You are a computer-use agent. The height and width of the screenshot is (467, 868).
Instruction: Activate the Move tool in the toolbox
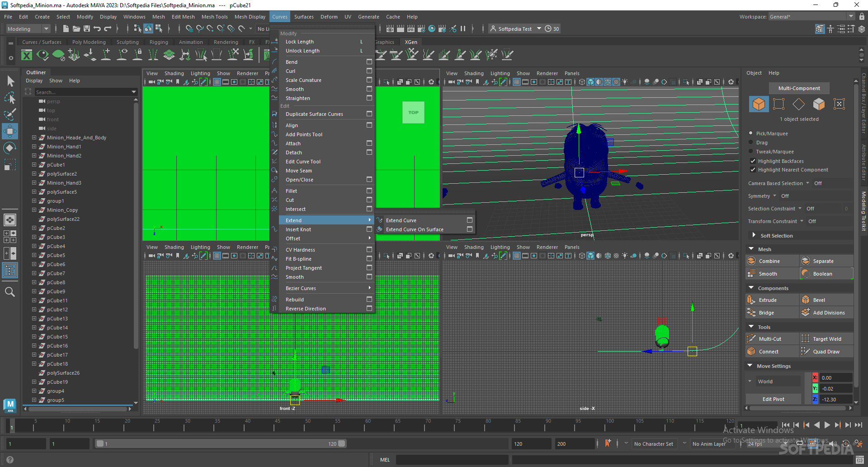[x=10, y=131]
